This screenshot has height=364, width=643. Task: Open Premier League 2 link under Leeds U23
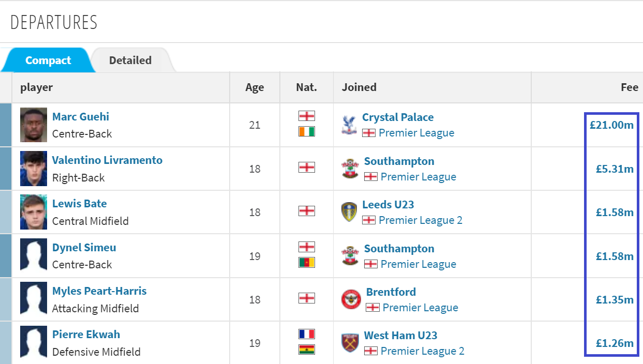(x=421, y=220)
